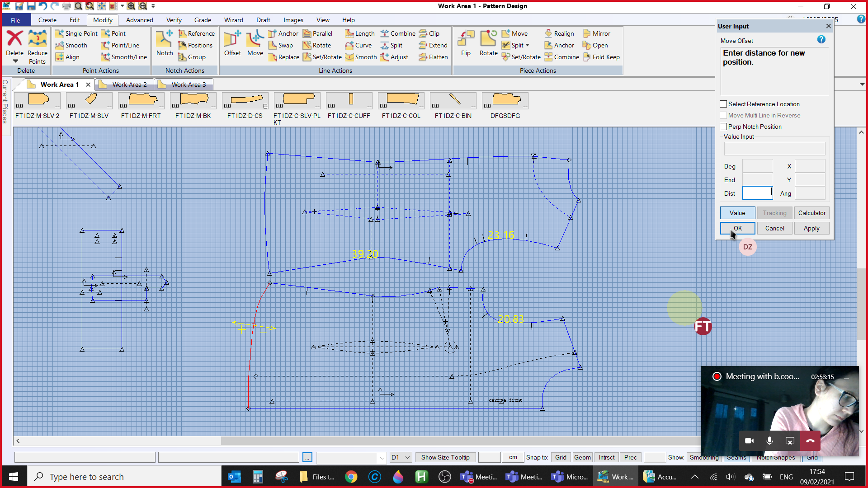This screenshot has height=488, width=868.
Task: Expand the Delete dropdown arrow
Action: (x=15, y=61)
